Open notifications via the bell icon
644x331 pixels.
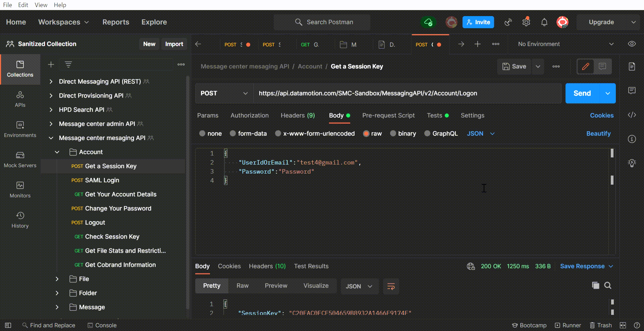[544, 22]
